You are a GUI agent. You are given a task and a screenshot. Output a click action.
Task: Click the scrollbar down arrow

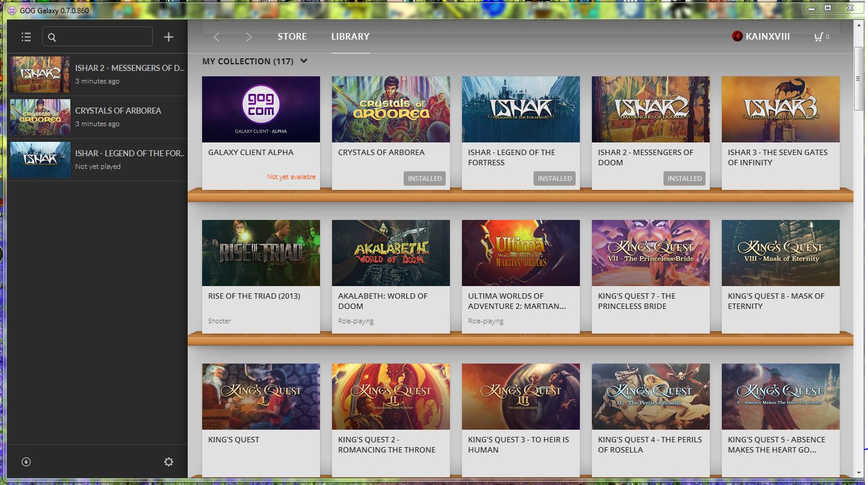point(860,473)
